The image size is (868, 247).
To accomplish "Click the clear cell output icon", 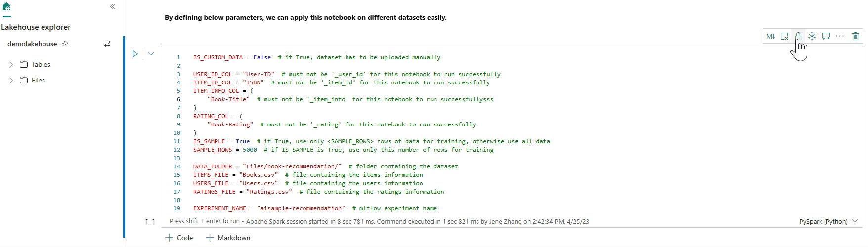I will point(784,36).
